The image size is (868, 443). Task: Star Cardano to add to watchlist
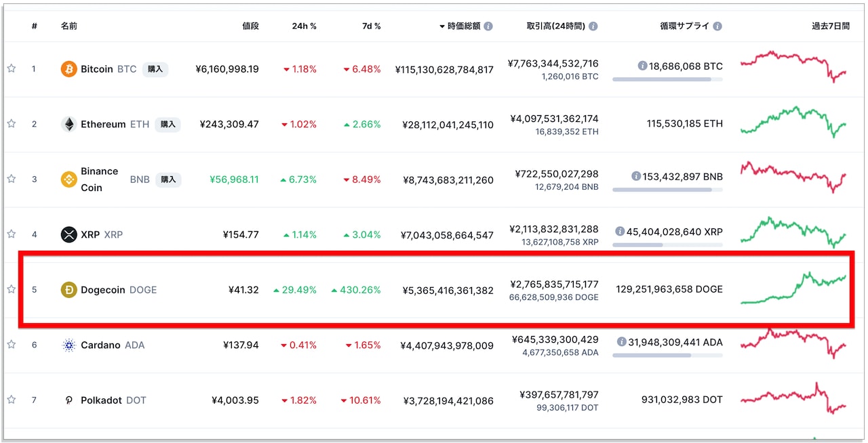[12, 345]
